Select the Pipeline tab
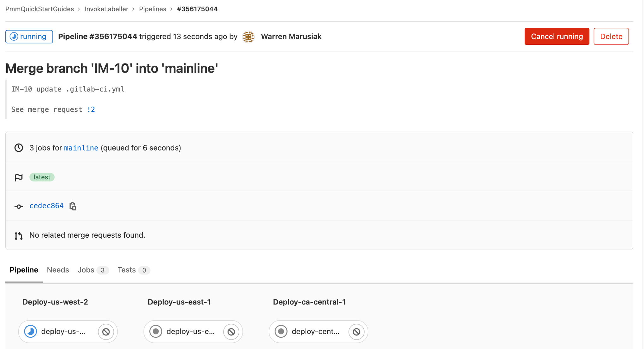This screenshot has width=644, height=349. click(x=24, y=270)
